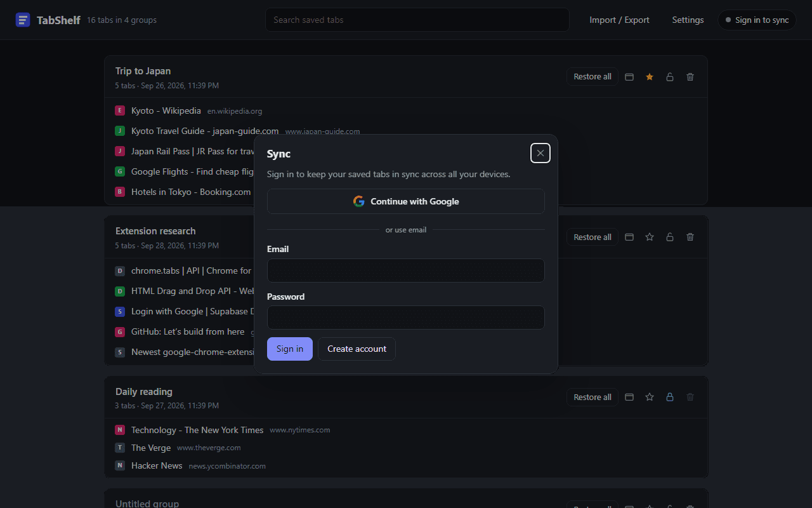Image resolution: width=812 pixels, height=508 pixels.
Task: Open Login with Google Supabase link
Action: 193,311
